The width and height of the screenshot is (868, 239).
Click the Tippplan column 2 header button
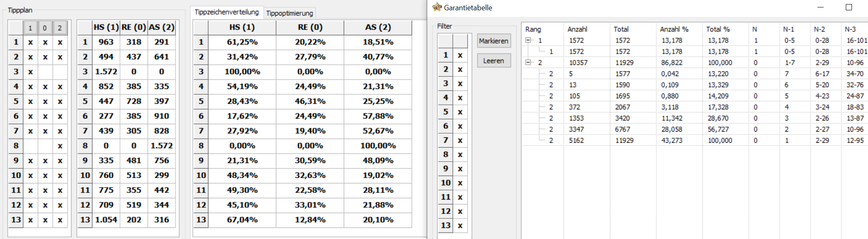click(x=60, y=28)
